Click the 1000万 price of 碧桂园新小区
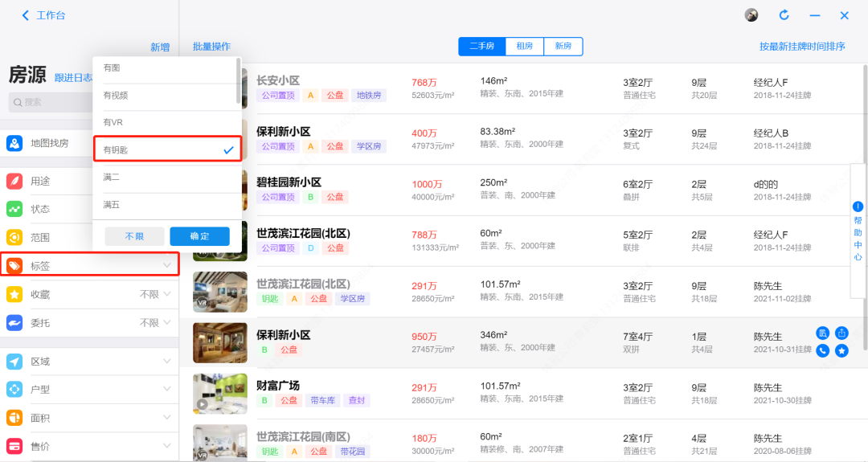Viewport: 868px width, 462px height. 427,184
